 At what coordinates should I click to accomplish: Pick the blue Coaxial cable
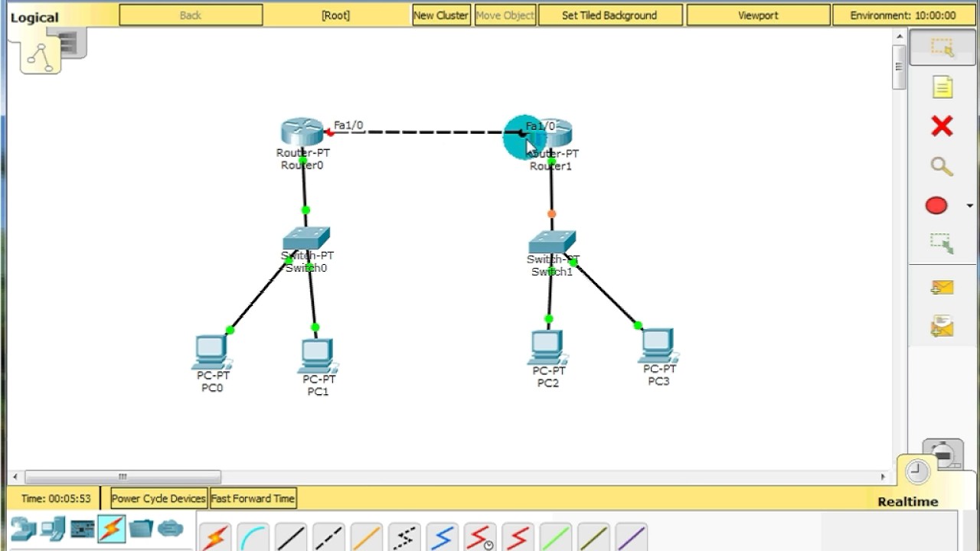[x=443, y=537]
